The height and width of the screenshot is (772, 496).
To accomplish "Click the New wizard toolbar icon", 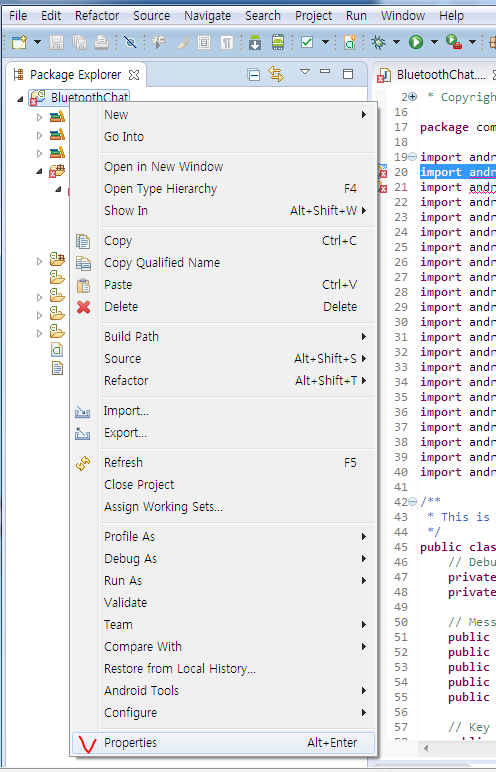I will coord(20,43).
